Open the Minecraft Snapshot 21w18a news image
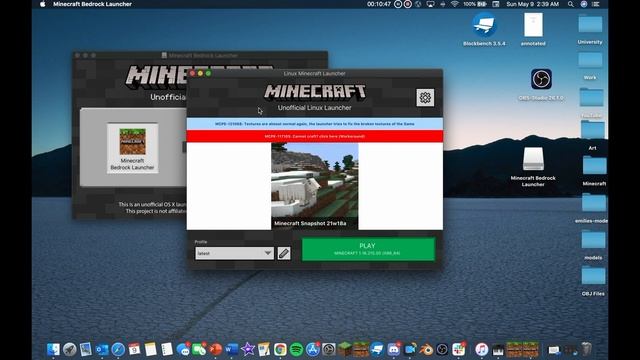The image size is (640, 360). point(315,186)
